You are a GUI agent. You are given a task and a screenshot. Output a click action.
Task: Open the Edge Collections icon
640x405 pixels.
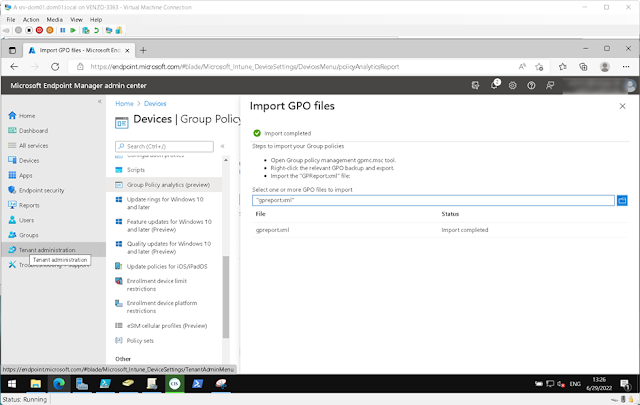[x=583, y=67]
